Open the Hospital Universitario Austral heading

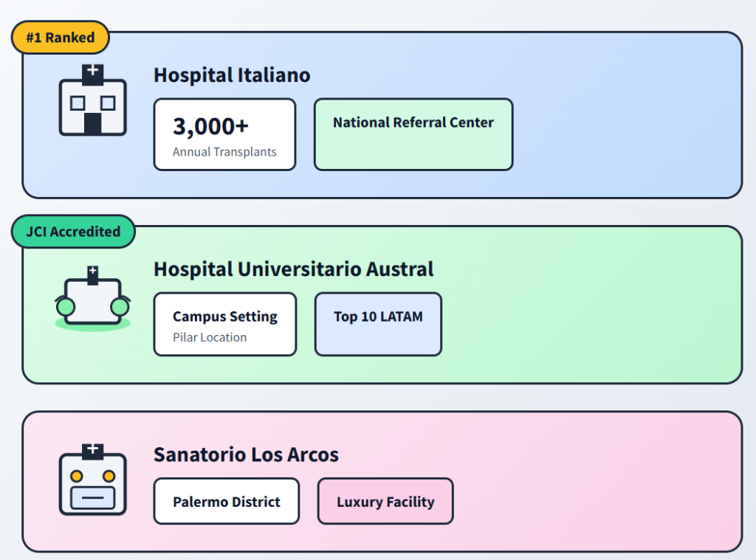pos(293,269)
